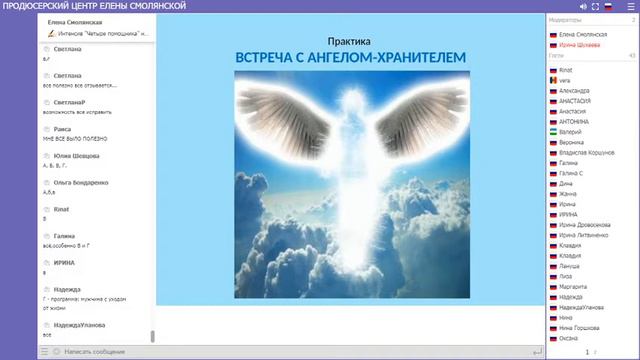
Task: Select guest Дина in the list
Action: [x=565, y=184]
